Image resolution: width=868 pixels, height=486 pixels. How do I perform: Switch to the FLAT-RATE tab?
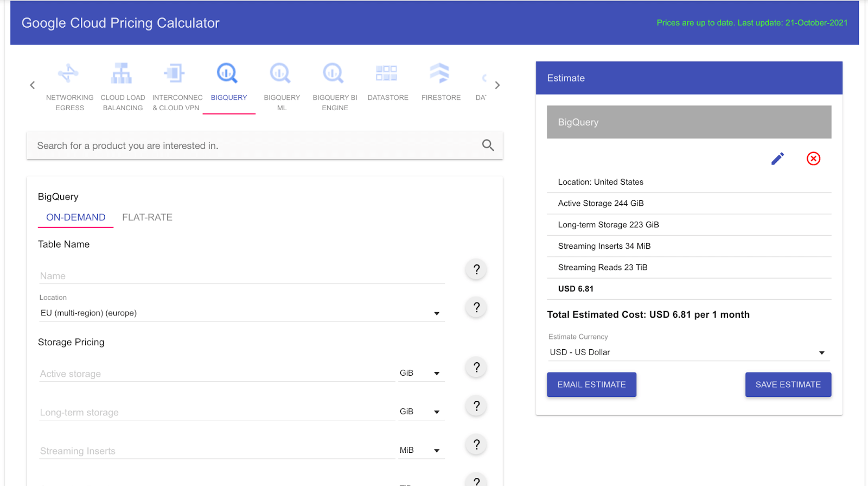pyautogui.click(x=147, y=217)
